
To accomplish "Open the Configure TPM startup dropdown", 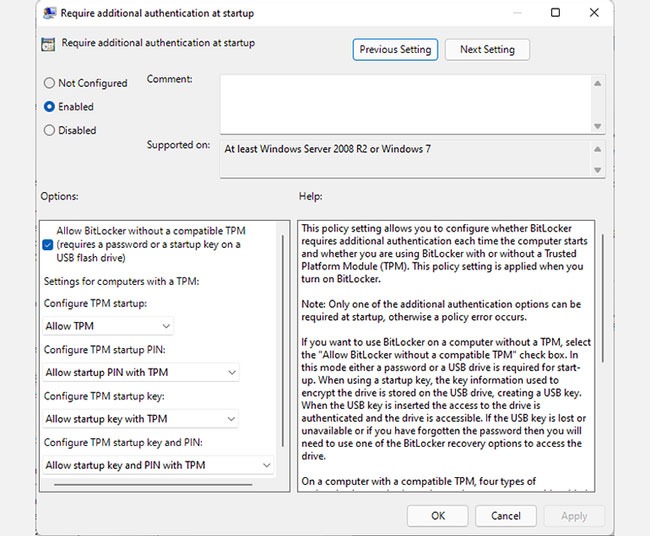I will tap(108, 326).
